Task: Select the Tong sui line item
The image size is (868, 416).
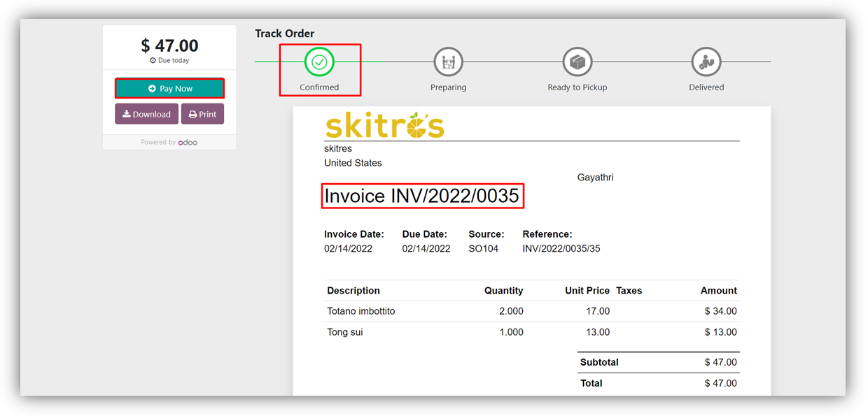Action: click(x=345, y=332)
